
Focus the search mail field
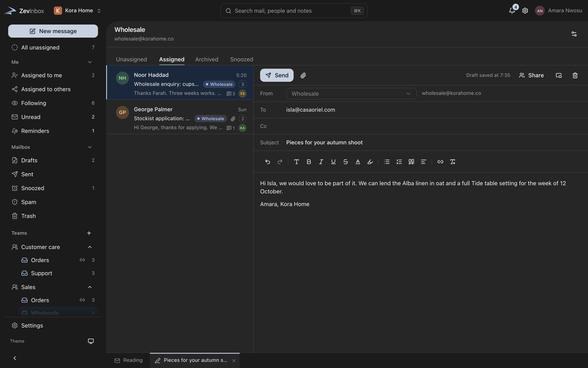(x=294, y=11)
